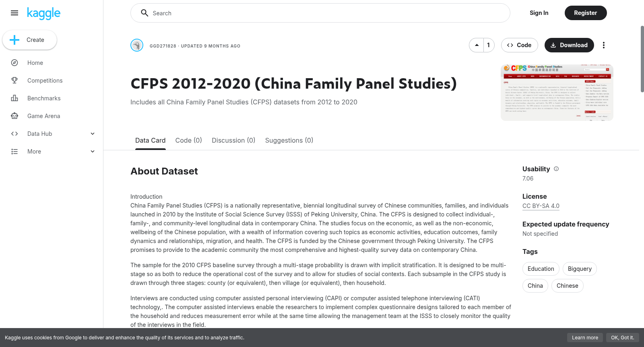The image size is (644, 347).
Task: Select the Bigquery tag
Action: 580,269
